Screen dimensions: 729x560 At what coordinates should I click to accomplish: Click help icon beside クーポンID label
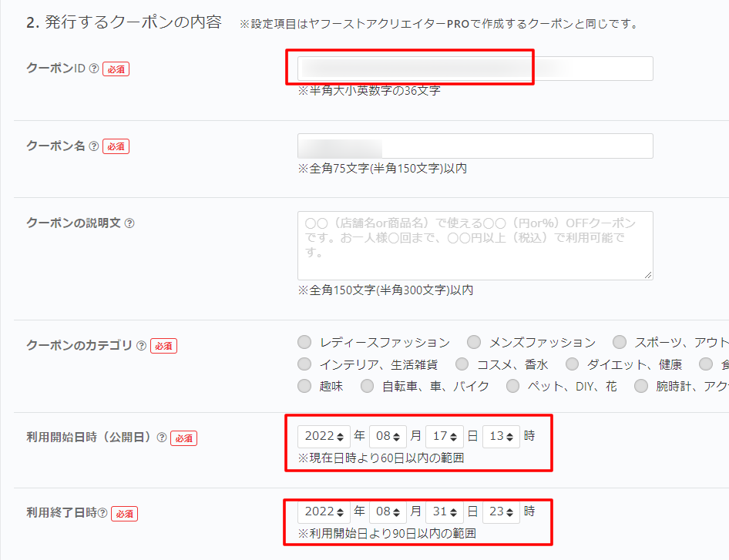[x=94, y=69]
